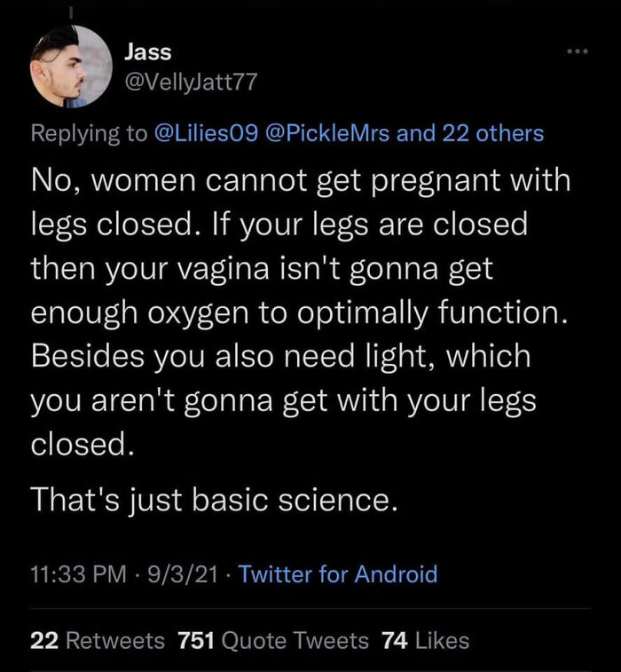Expand the 'and 22 others' recipients list
This screenshot has height=672, width=621.
pyautogui.click(x=470, y=133)
